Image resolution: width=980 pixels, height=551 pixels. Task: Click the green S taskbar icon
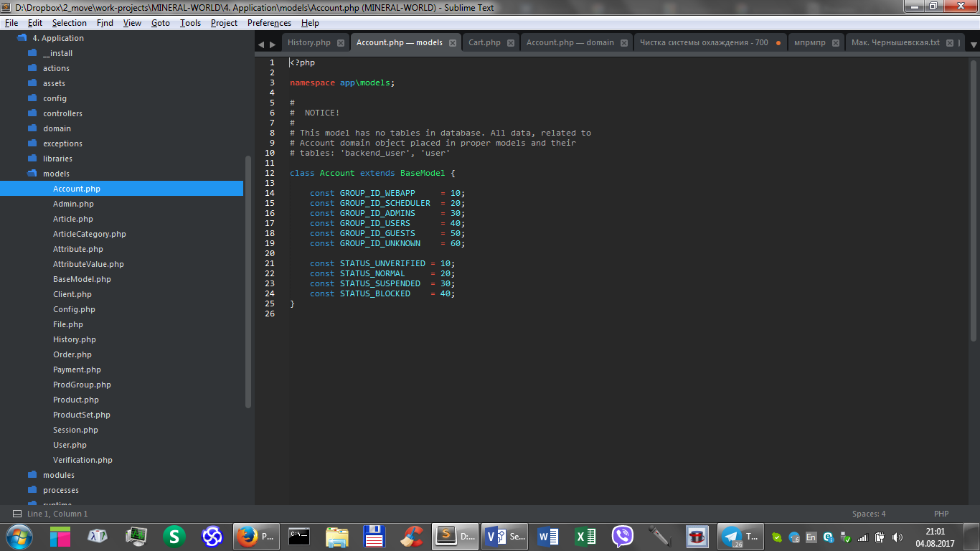[174, 536]
